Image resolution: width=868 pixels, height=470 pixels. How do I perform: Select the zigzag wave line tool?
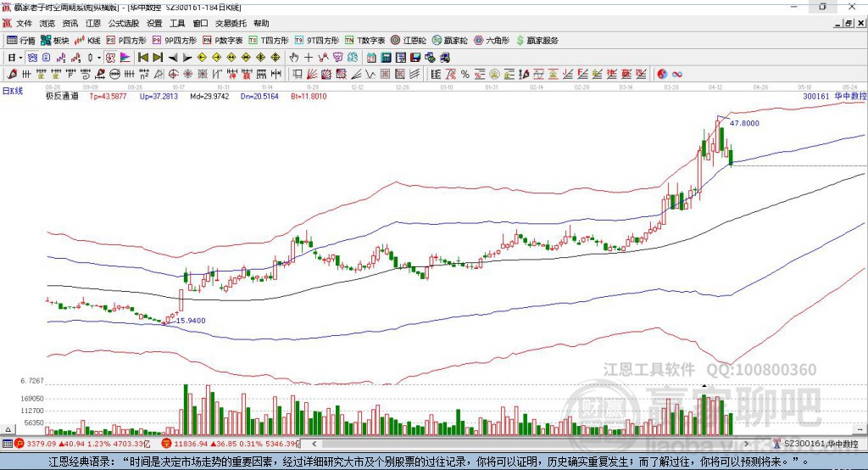(x=370, y=74)
